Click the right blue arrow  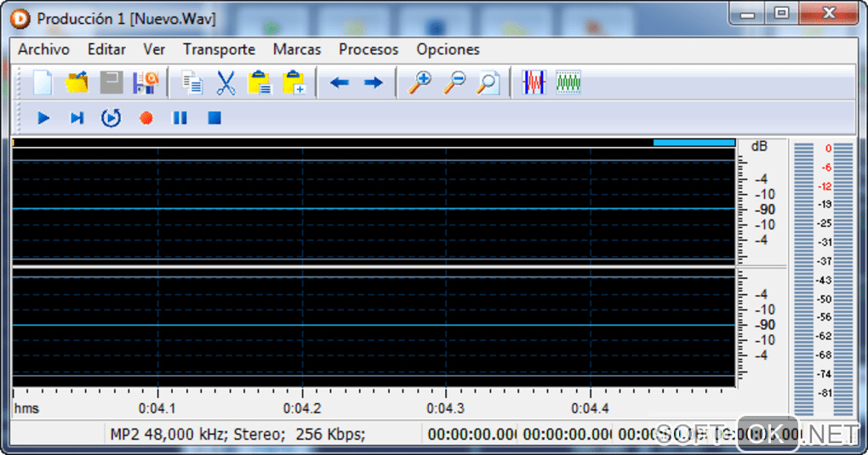tap(374, 83)
